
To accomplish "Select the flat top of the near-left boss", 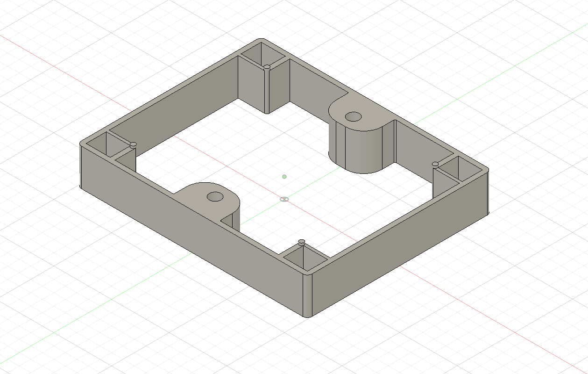I will click(205, 199).
